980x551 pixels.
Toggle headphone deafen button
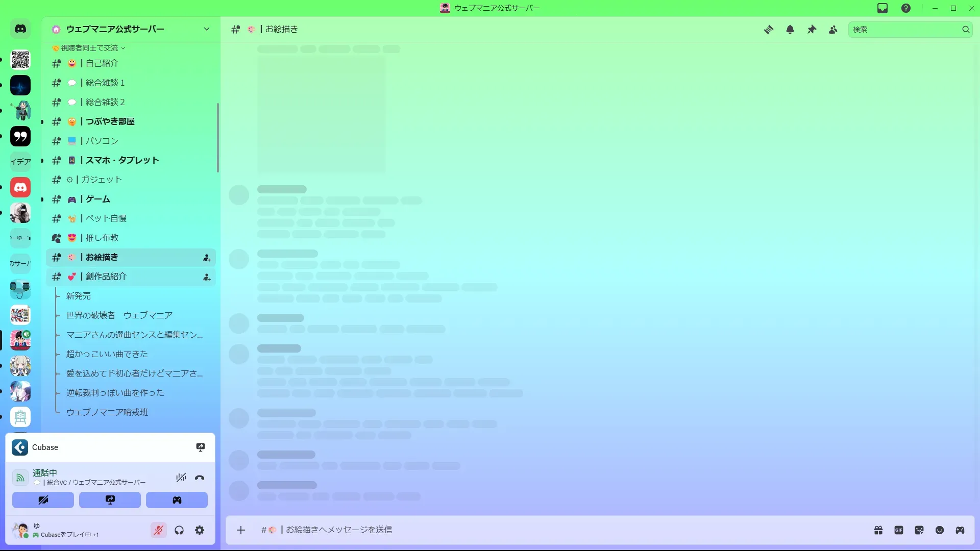coord(179,530)
